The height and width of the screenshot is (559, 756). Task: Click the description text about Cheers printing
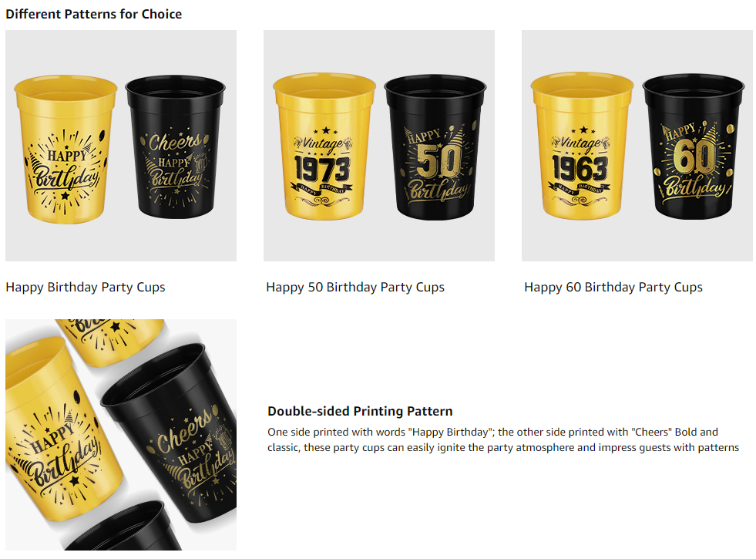(x=503, y=439)
